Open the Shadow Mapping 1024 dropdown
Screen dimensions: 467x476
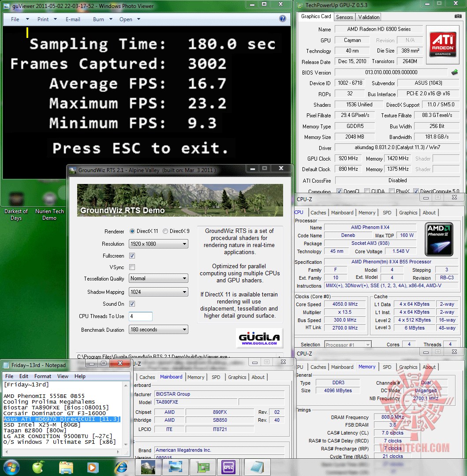pyautogui.click(x=158, y=292)
